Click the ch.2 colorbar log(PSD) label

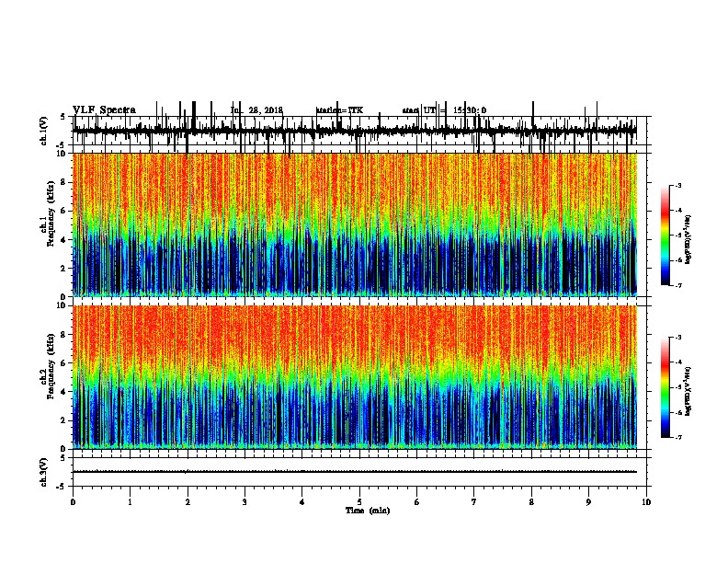(688, 391)
